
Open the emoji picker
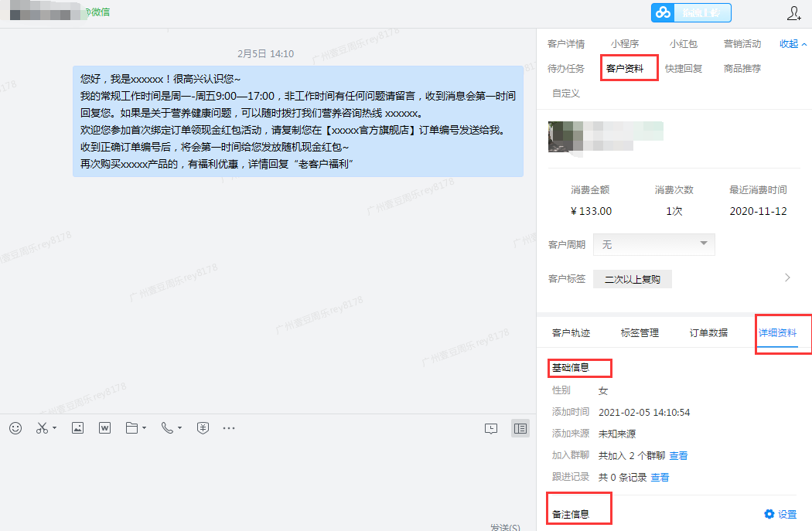point(15,427)
